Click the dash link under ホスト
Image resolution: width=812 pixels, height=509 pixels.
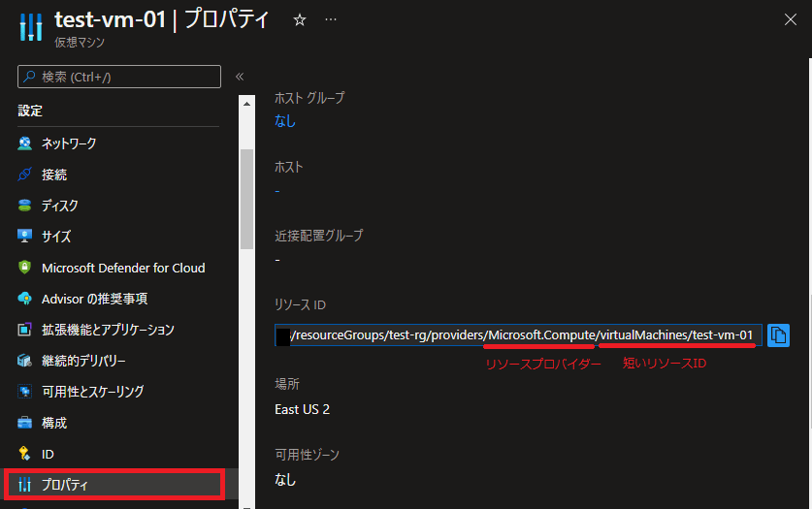click(277, 191)
